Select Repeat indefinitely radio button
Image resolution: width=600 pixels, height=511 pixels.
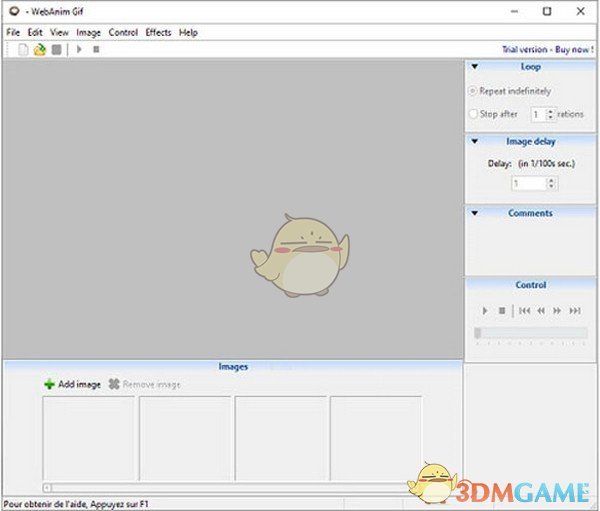point(474,91)
